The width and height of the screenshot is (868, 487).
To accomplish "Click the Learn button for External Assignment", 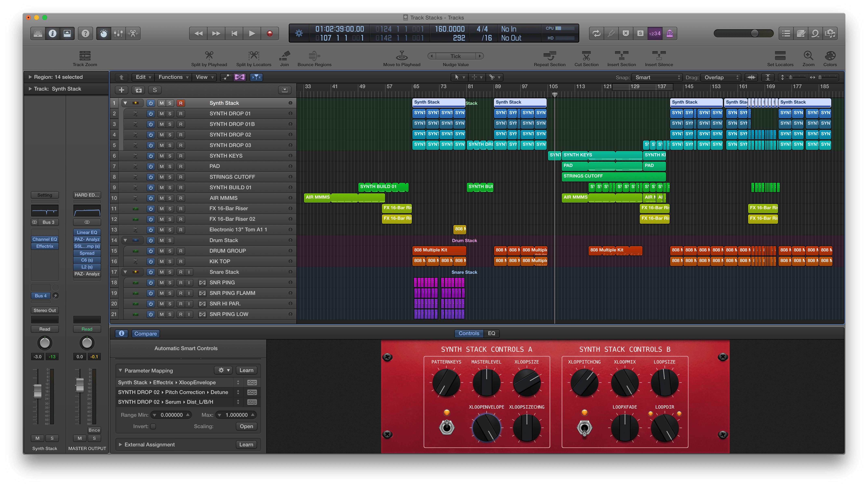I will (x=246, y=444).
